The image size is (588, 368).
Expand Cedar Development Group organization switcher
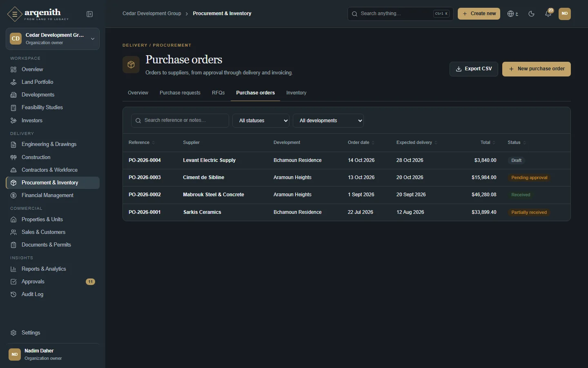(53, 39)
